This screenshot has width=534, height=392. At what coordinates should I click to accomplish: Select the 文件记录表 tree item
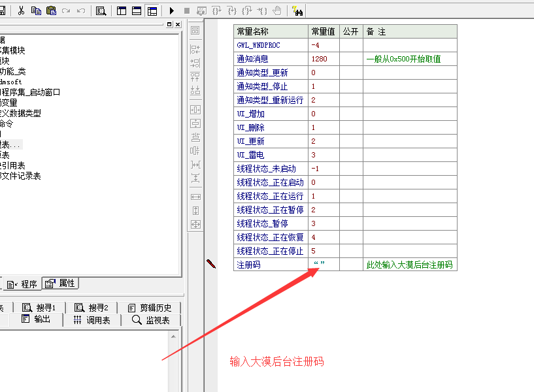[x=20, y=176]
